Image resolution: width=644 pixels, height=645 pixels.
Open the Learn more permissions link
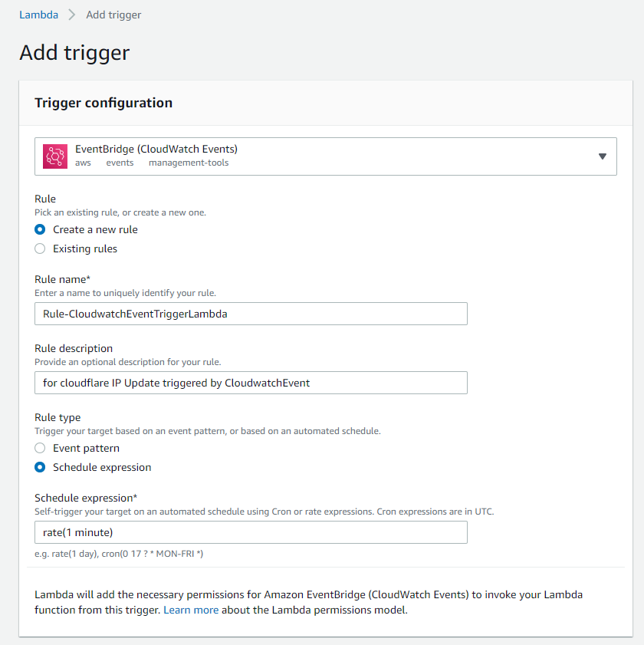[191, 610]
